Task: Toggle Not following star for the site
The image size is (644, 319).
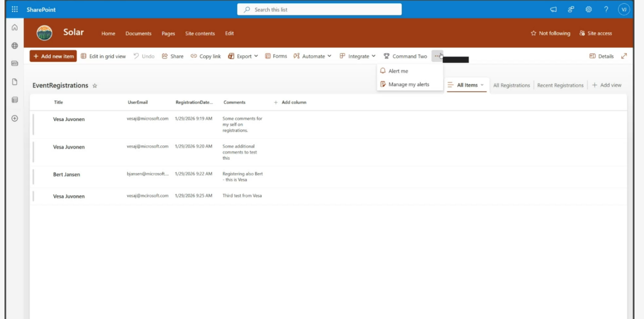Action: click(550, 33)
